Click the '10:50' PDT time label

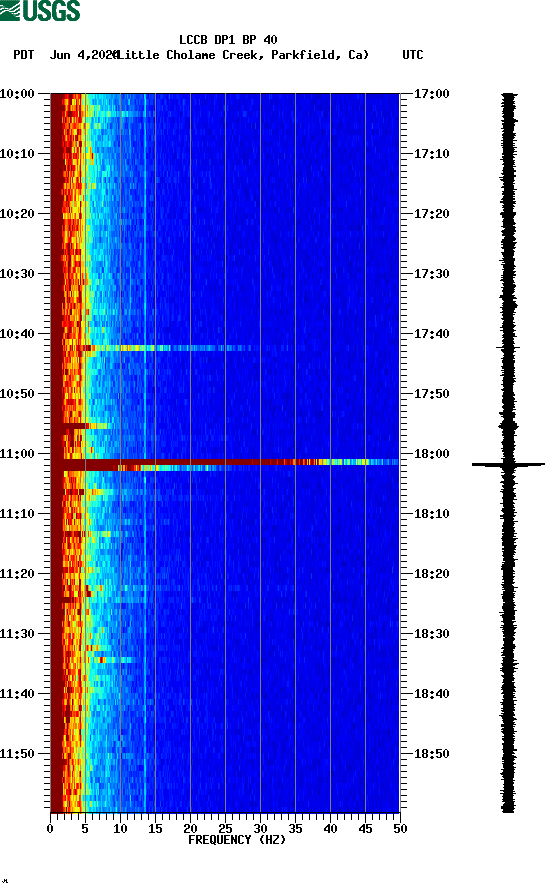pos(18,394)
